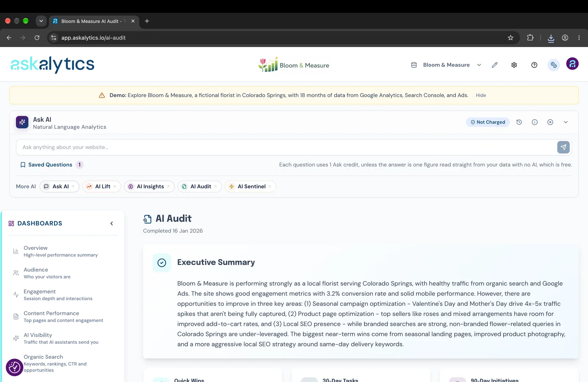Open the help question mark icon

(x=534, y=65)
